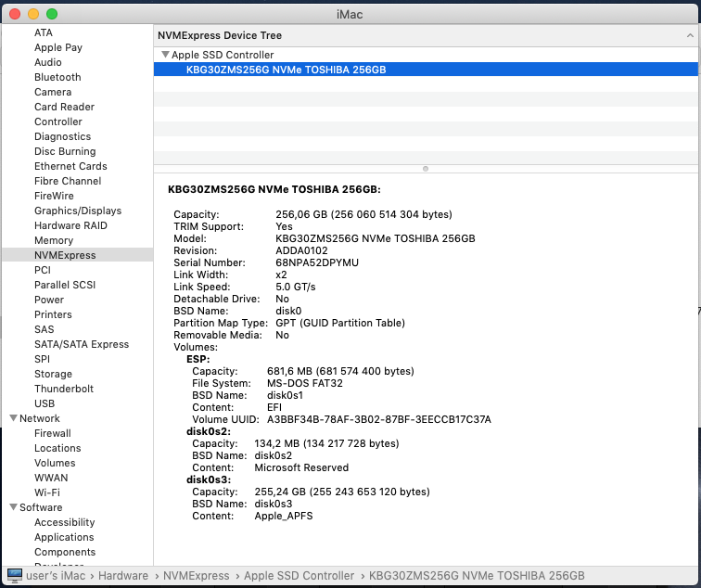Show WWAN information

[x=51, y=477]
